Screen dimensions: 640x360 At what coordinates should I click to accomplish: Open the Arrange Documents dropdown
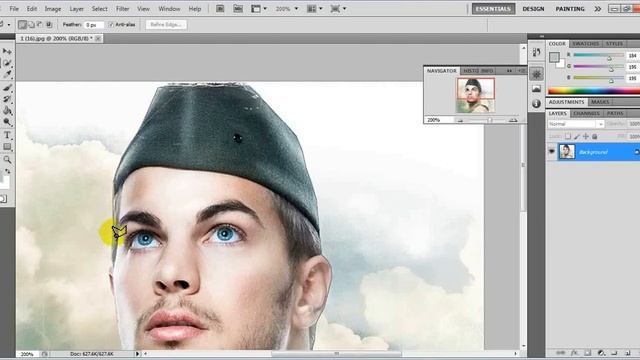tap(315, 9)
